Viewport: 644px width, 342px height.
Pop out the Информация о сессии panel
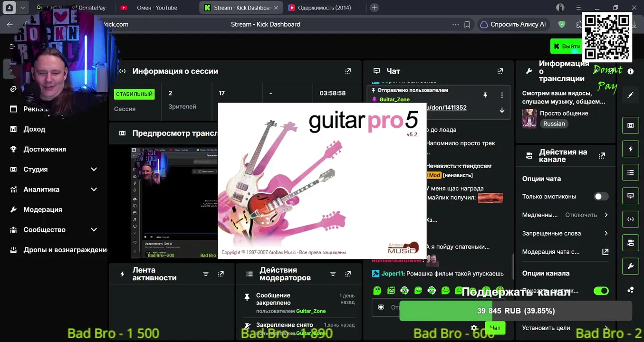point(348,71)
